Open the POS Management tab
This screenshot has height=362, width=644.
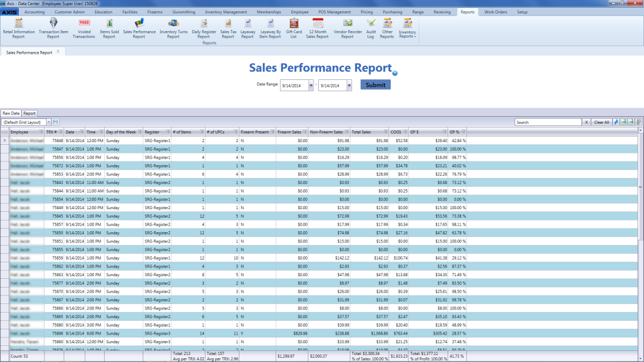tap(334, 12)
